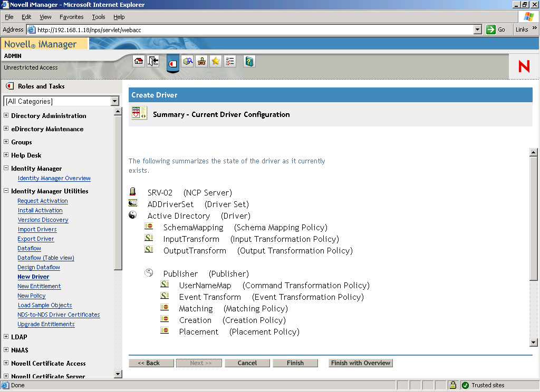Click the Roles and Tasks toolbar icon
Image resolution: width=540 pixels, height=392 pixels.
(172, 61)
